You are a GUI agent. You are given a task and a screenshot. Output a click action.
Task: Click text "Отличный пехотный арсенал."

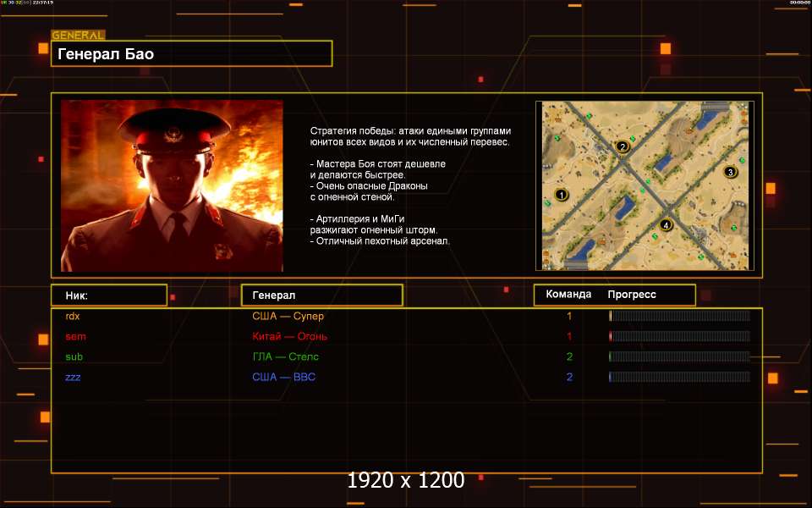pyautogui.click(x=383, y=241)
